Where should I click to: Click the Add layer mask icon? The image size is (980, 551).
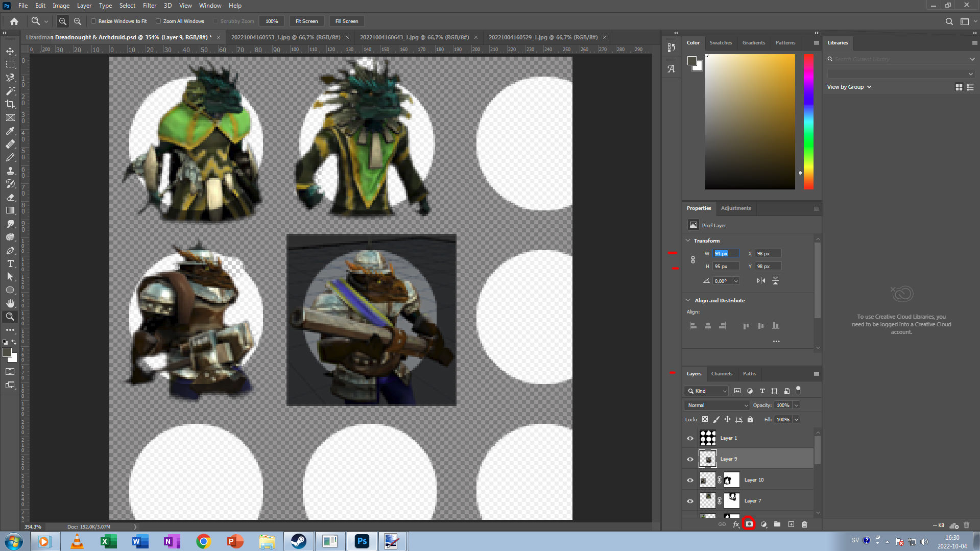pyautogui.click(x=749, y=524)
